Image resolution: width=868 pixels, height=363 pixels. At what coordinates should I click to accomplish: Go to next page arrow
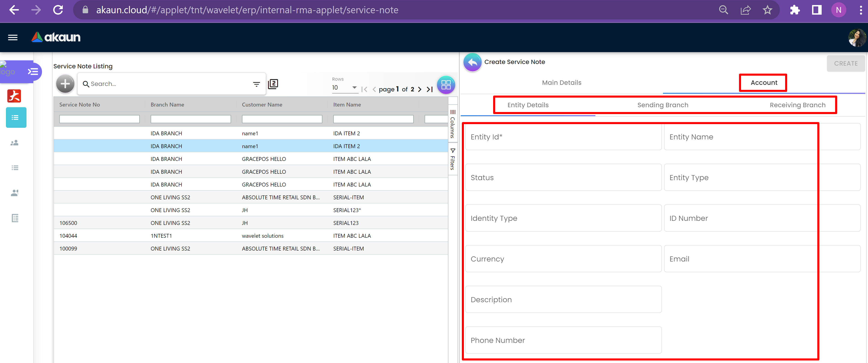click(x=420, y=89)
